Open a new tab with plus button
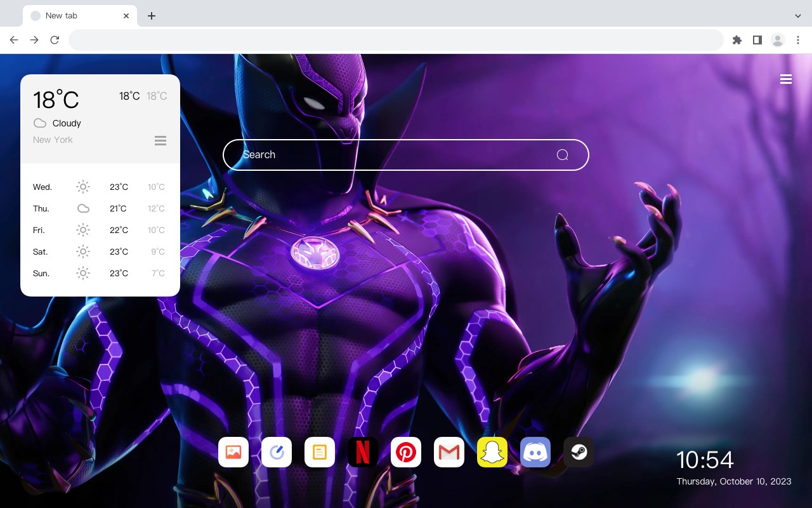This screenshot has width=812, height=508. (151, 16)
